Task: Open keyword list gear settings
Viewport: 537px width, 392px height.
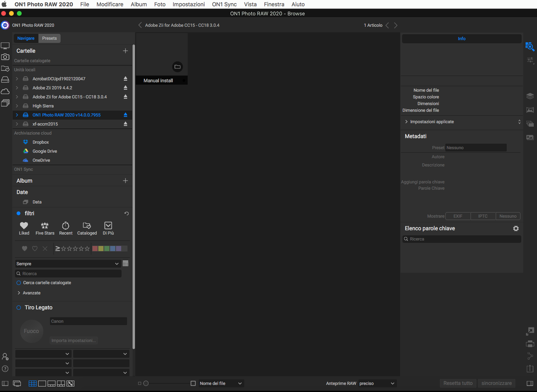Action: (x=516, y=229)
